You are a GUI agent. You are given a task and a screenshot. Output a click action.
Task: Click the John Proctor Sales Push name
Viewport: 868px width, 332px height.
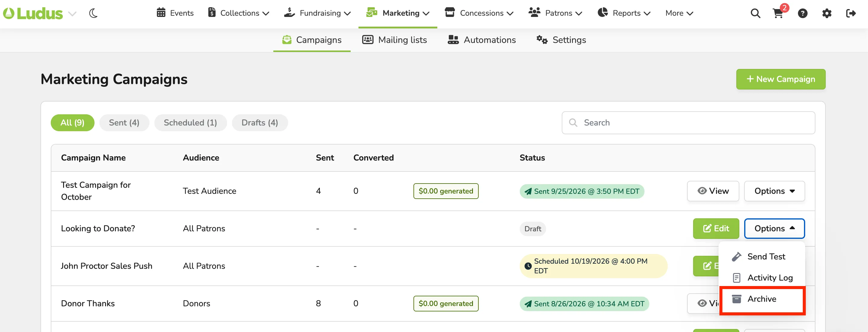pos(107,266)
